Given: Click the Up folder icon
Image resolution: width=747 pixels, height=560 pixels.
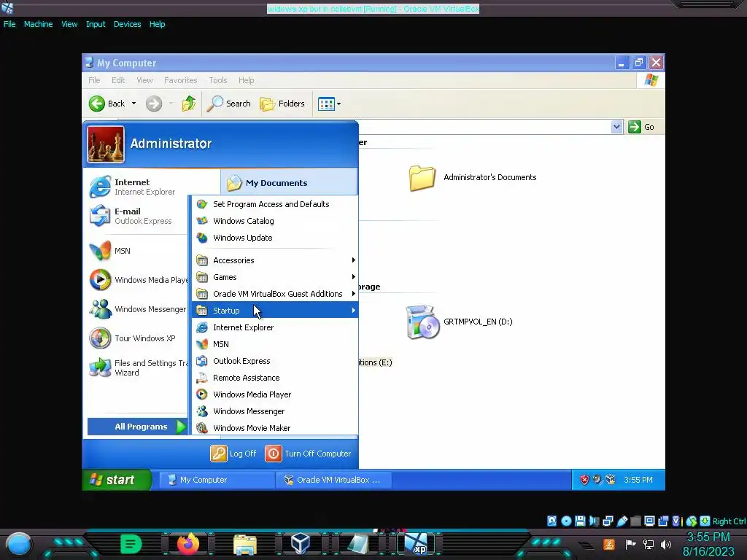Looking at the screenshot, I should (189, 104).
